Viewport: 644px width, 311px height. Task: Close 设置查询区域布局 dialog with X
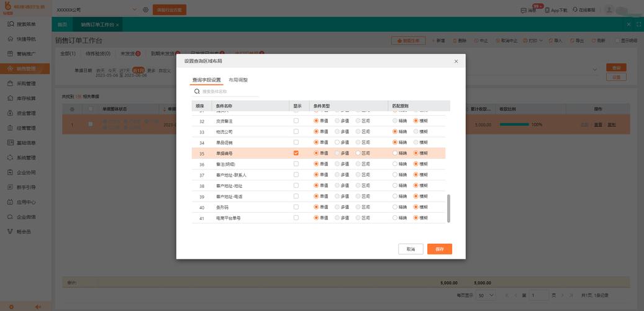click(x=456, y=62)
